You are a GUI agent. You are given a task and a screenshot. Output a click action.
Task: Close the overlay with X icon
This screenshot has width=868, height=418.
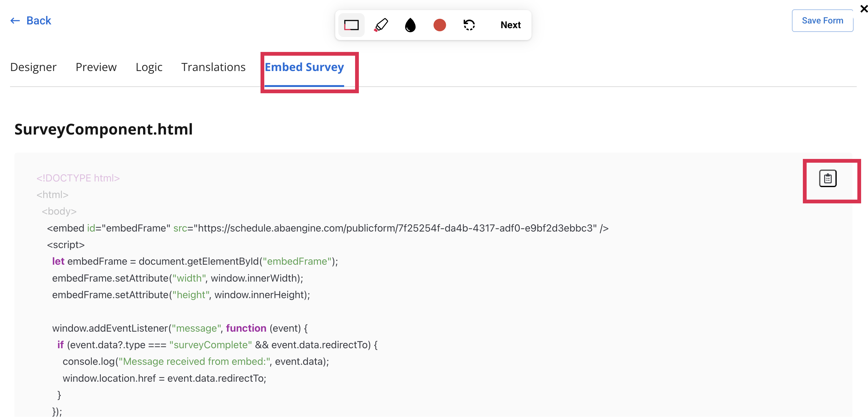point(864,8)
